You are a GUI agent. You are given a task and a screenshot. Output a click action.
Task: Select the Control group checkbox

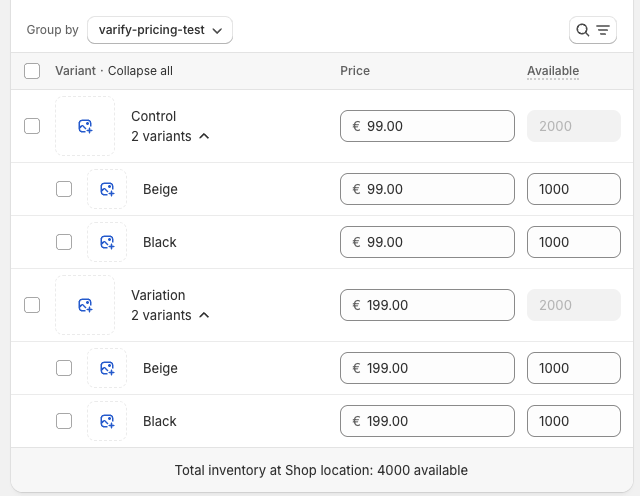click(x=32, y=126)
